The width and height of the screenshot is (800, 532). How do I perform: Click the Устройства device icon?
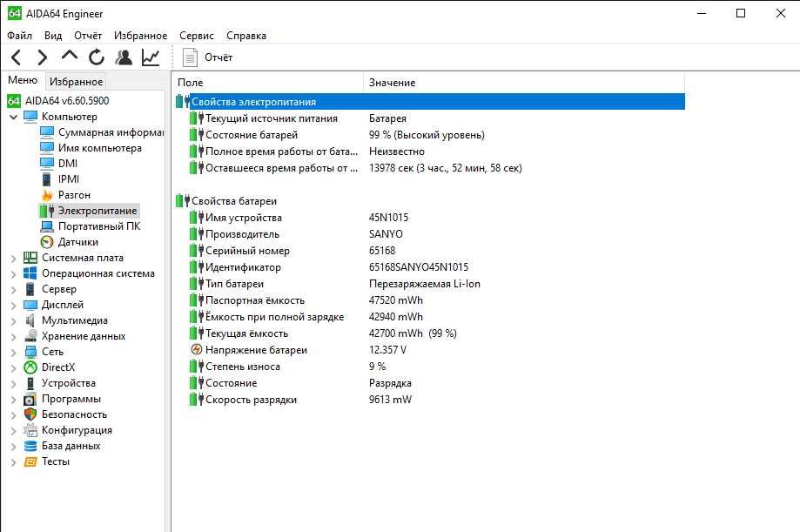point(30,383)
